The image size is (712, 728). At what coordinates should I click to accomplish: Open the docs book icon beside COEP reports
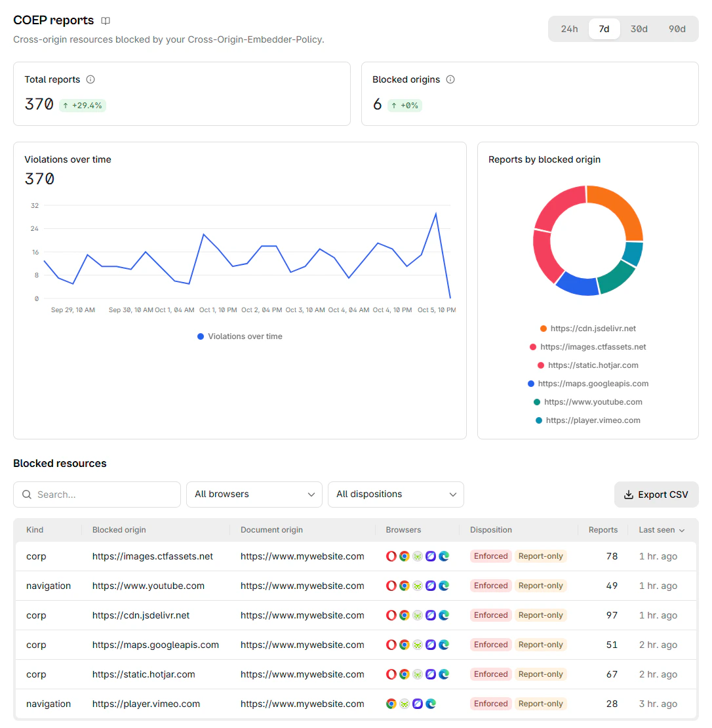tap(106, 20)
